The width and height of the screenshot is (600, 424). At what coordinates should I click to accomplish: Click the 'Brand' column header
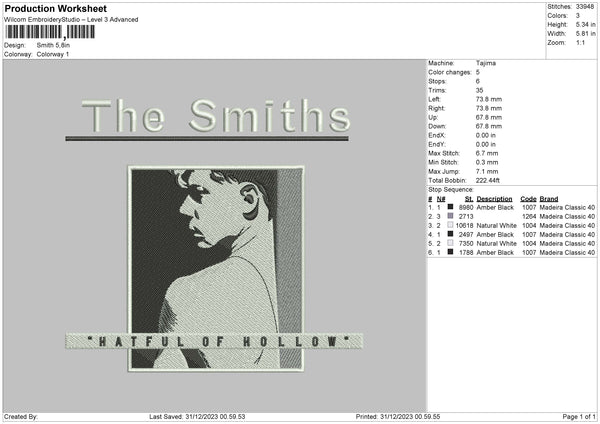pyautogui.click(x=549, y=199)
